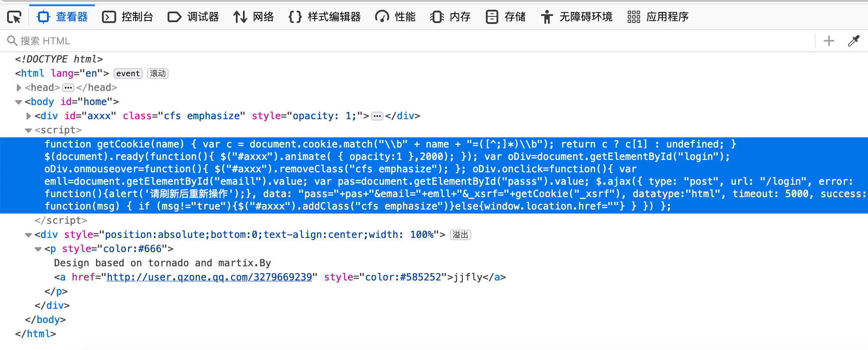Select the <!DOCTYPE html> line
This screenshot has height=350, width=868.
[x=59, y=59]
